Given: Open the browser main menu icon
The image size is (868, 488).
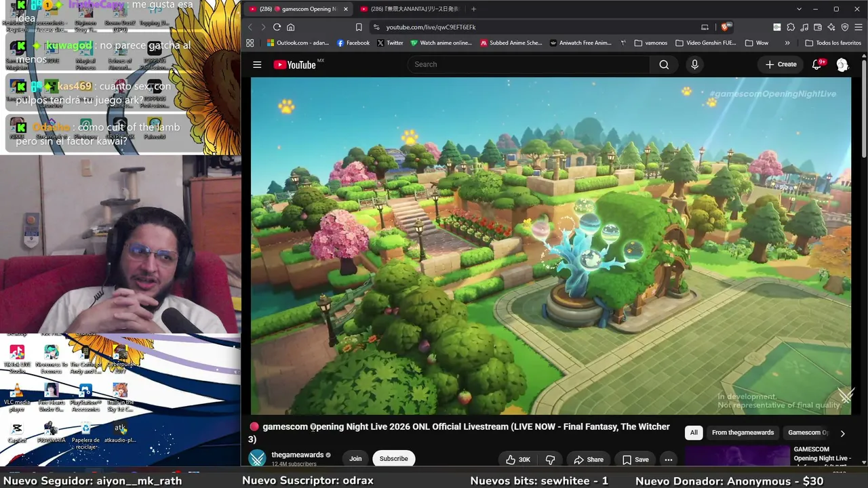Looking at the screenshot, I should pos(859,27).
